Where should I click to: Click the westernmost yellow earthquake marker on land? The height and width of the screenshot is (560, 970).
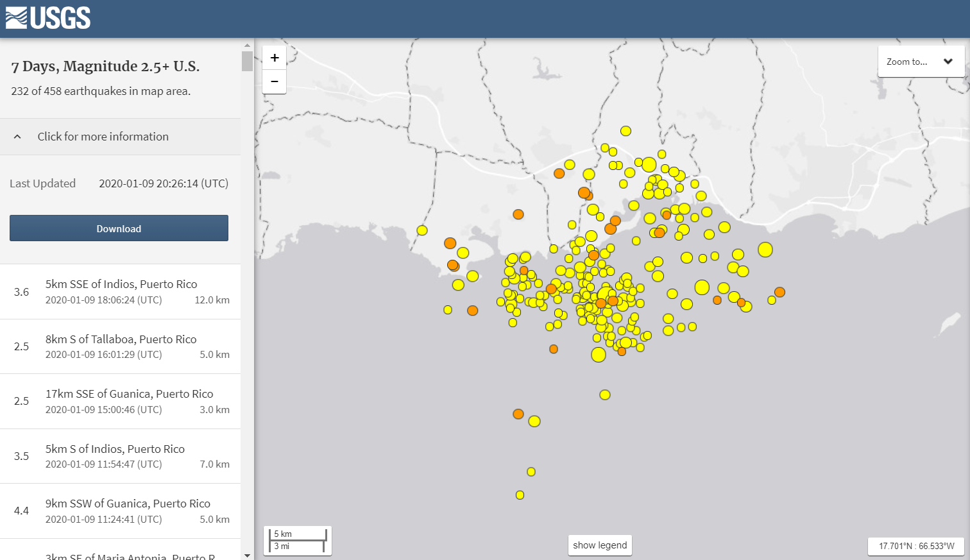coord(422,230)
